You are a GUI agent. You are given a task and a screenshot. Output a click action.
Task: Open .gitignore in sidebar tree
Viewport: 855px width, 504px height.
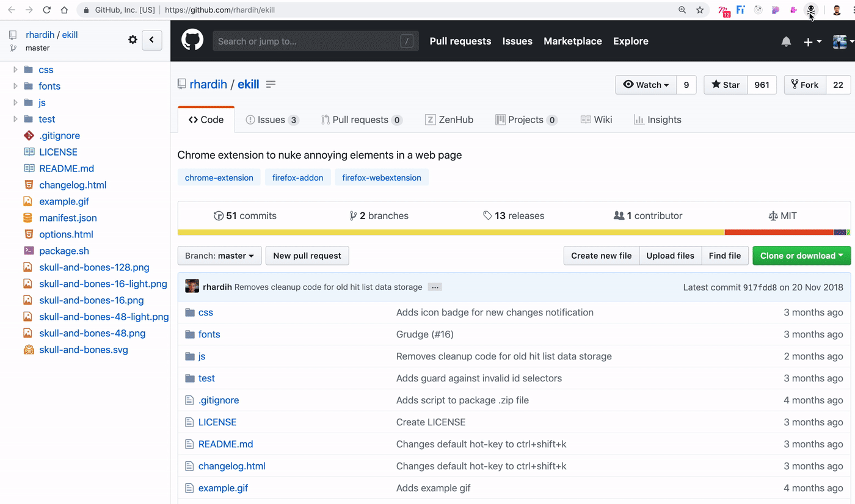click(59, 135)
